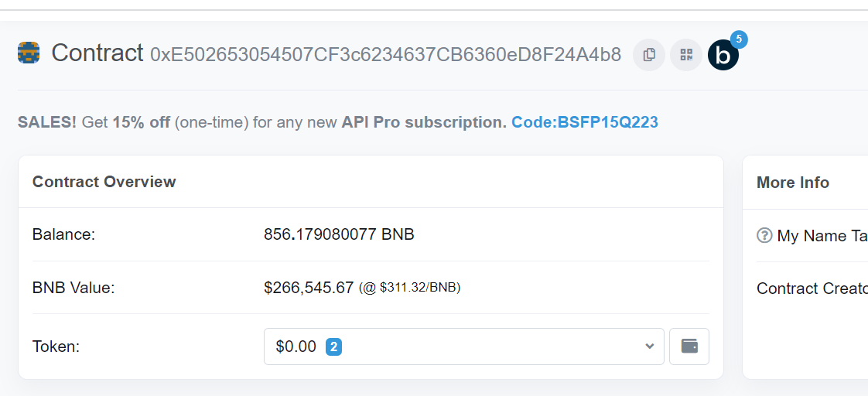The image size is (868, 396).
Task: Click the help icon beside My Name Tag
Action: click(x=764, y=236)
